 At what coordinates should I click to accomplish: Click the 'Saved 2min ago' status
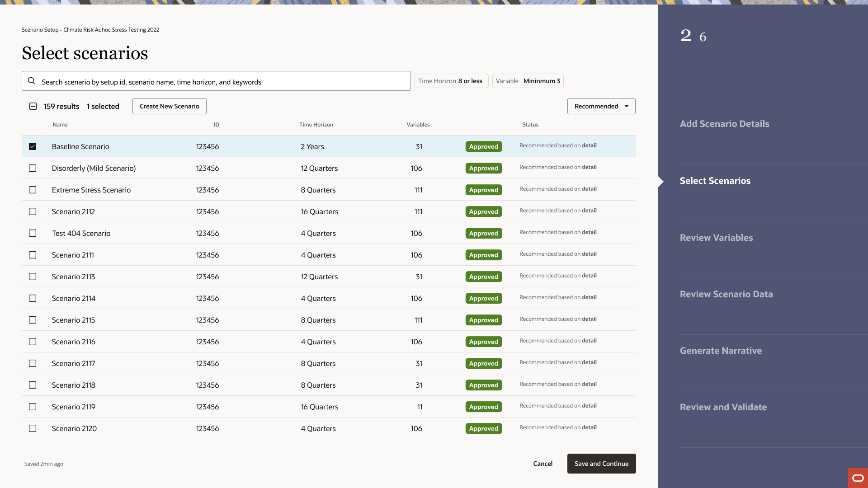[44, 464]
